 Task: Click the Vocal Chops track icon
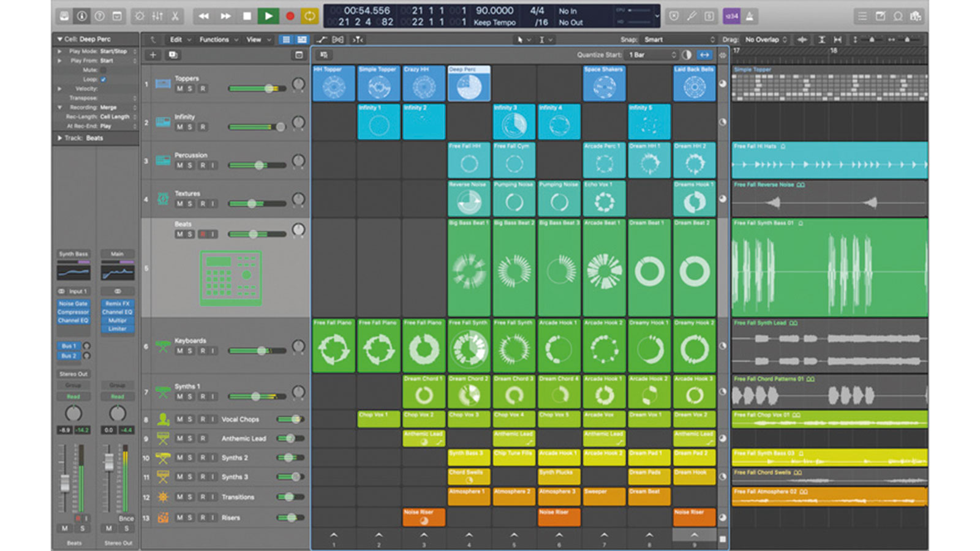coord(163,419)
